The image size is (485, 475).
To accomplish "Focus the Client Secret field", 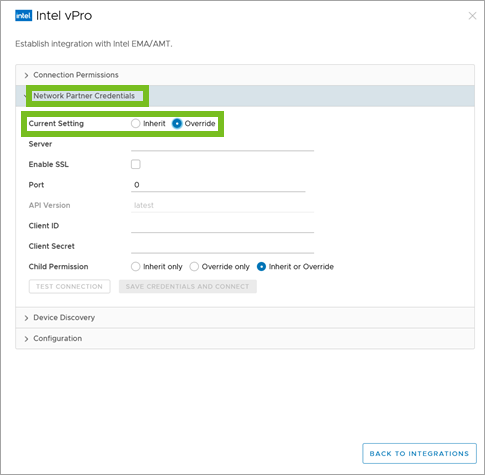I will (x=222, y=247).
